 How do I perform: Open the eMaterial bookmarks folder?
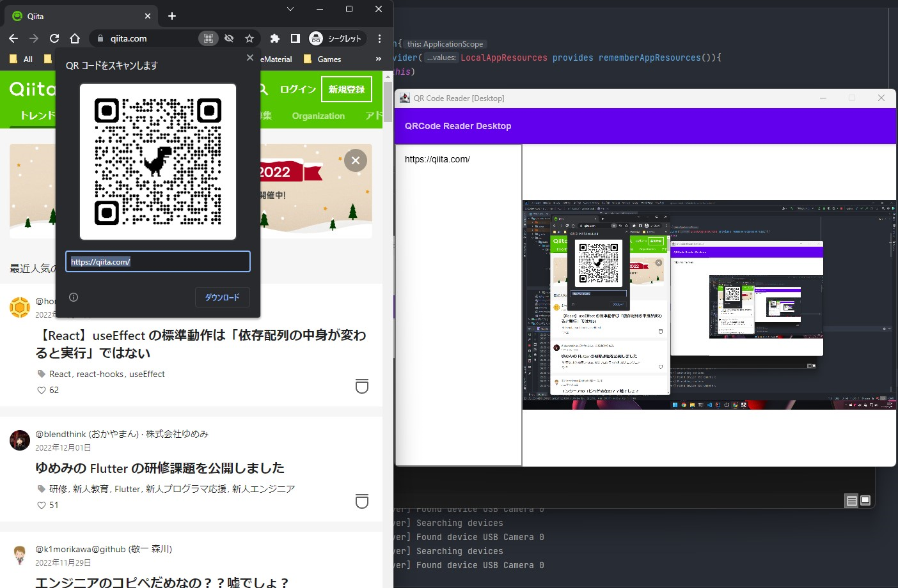[276, 59]
